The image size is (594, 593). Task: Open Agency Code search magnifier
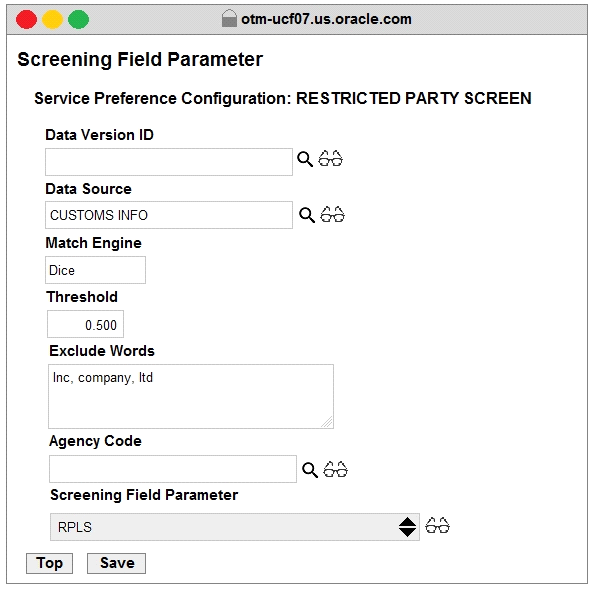(x=310, y=470)
